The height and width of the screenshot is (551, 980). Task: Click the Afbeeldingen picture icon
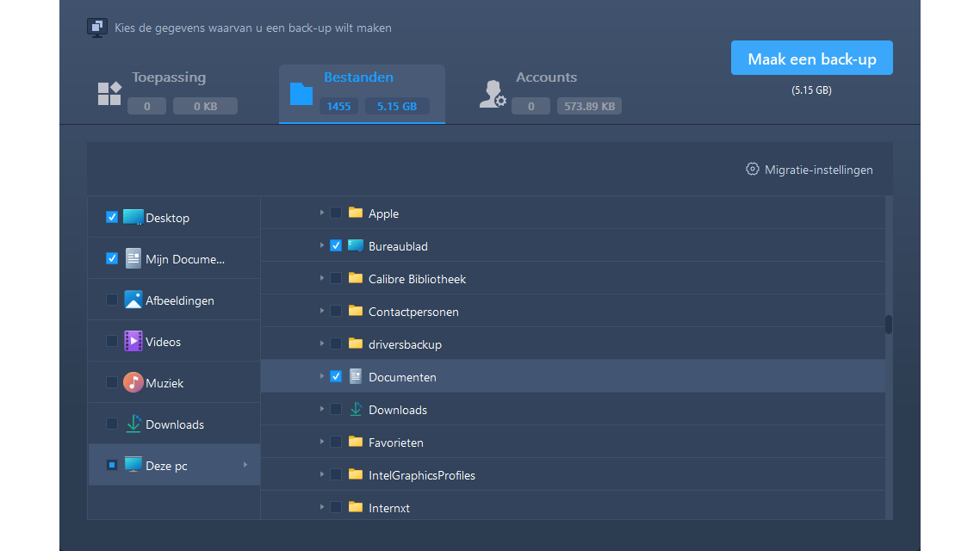pyautogui.click(x=133, y=300)
